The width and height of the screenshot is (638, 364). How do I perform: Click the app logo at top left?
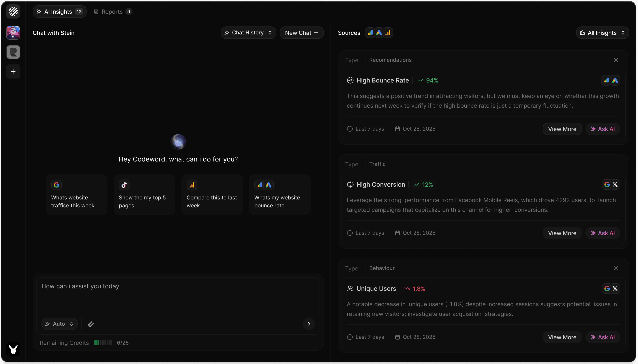click(13, 11)
